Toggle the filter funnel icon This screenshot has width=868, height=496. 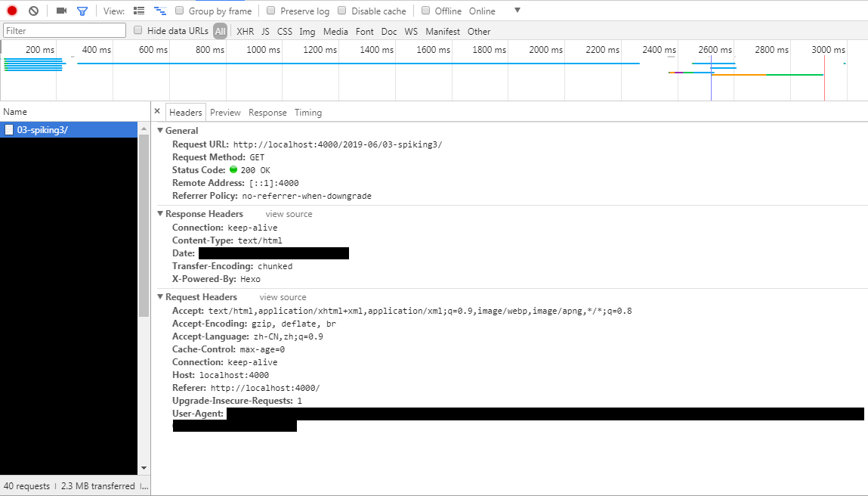[x=82, y=11]
